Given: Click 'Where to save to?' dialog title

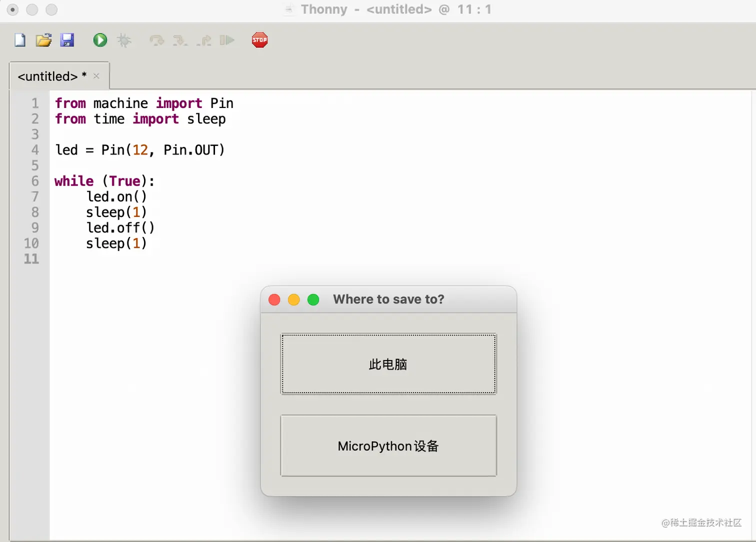Looking at the screenshot, I should pyautogui.click(x=388, y=299).
